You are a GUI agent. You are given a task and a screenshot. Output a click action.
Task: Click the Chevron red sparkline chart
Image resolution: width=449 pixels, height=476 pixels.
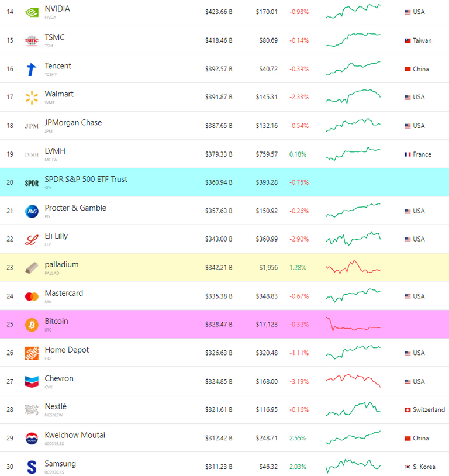point(353,381)
